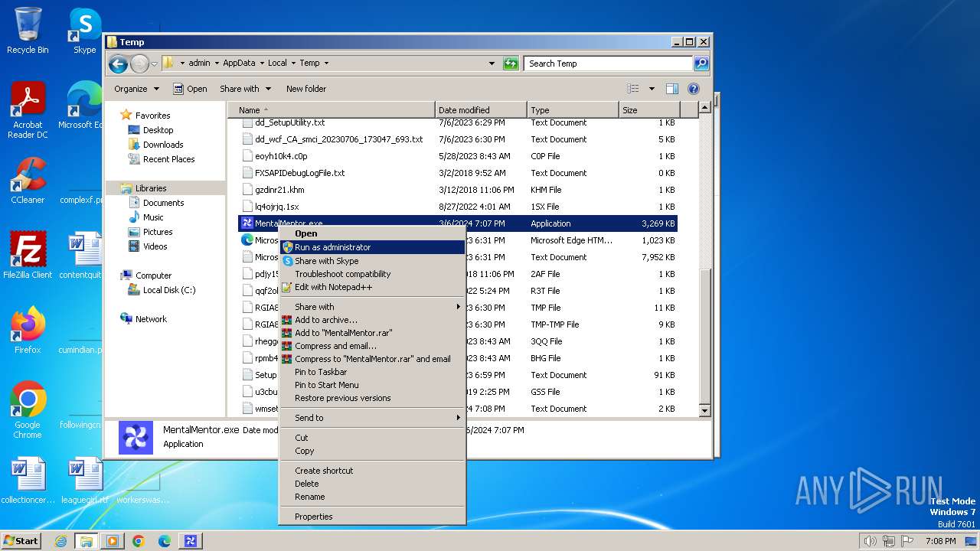The width and height of the screenshot is (980, 551).
Task: Open the Microsoft Edge desktop shortcut
Action: 84,106
